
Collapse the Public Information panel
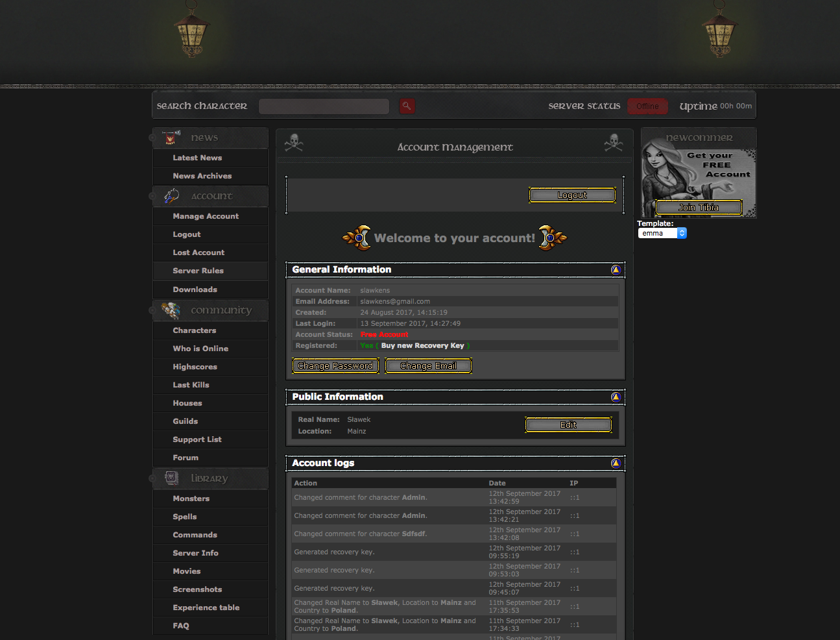click(616, 397)
